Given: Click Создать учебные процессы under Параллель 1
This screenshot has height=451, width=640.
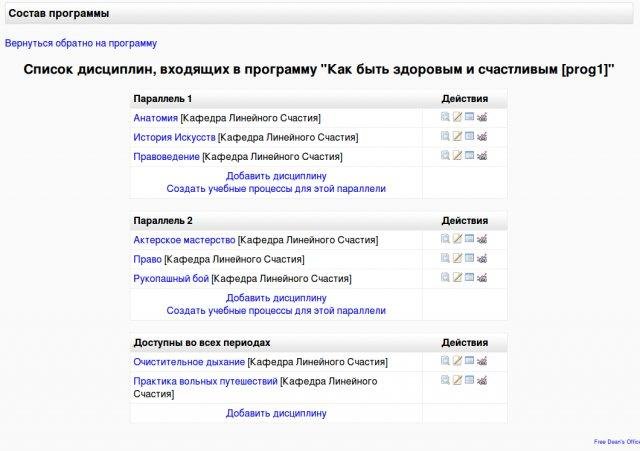Looking at the screenshot, I should (276, 189).
